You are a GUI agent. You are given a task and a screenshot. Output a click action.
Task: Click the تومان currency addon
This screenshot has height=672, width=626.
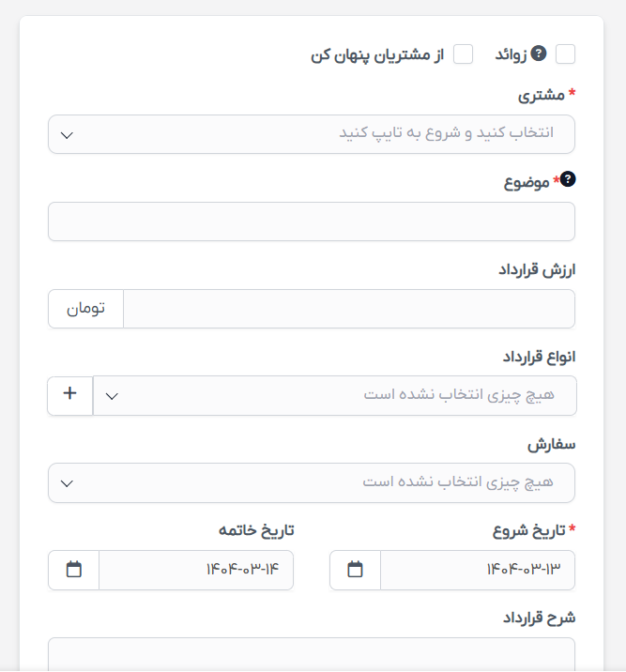pos(85,309)
